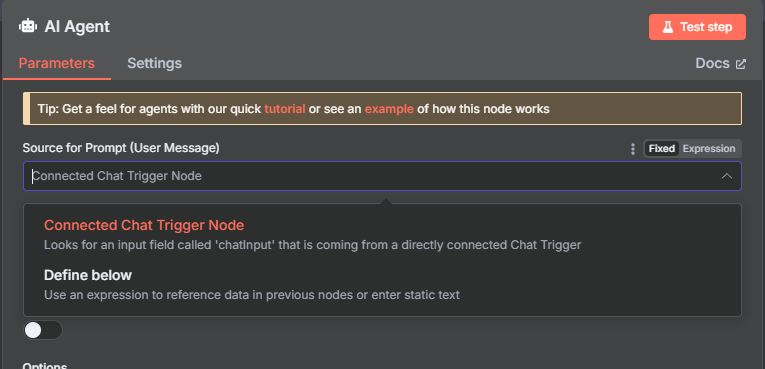Collapse the dropdown using the chevron arrow
This screenshot has height=369, width=765.
click(x=726, y=176)
